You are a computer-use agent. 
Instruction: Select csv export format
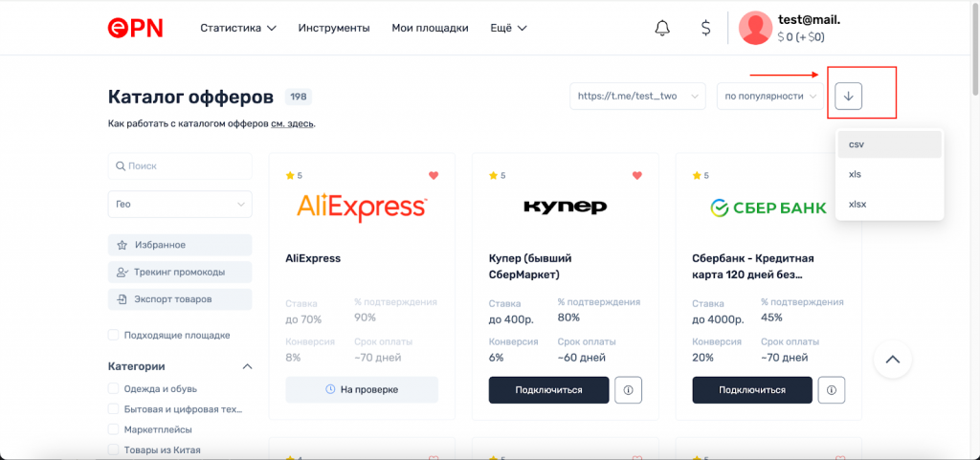pos(889,144)
